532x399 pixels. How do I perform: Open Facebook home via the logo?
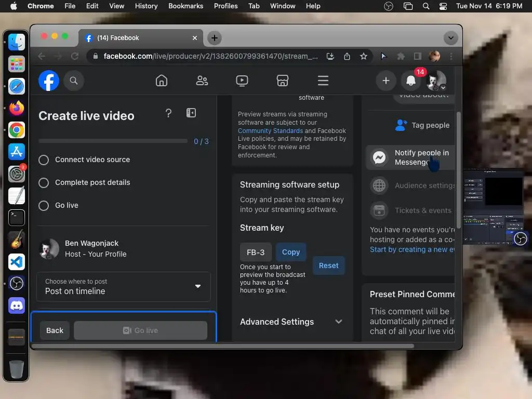pyautogui.click(x=49, y=81)
